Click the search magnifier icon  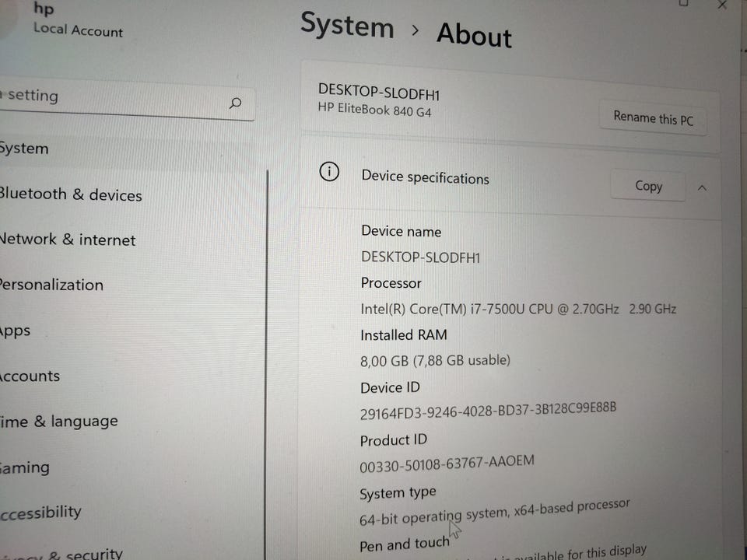(x=235, y=103)
